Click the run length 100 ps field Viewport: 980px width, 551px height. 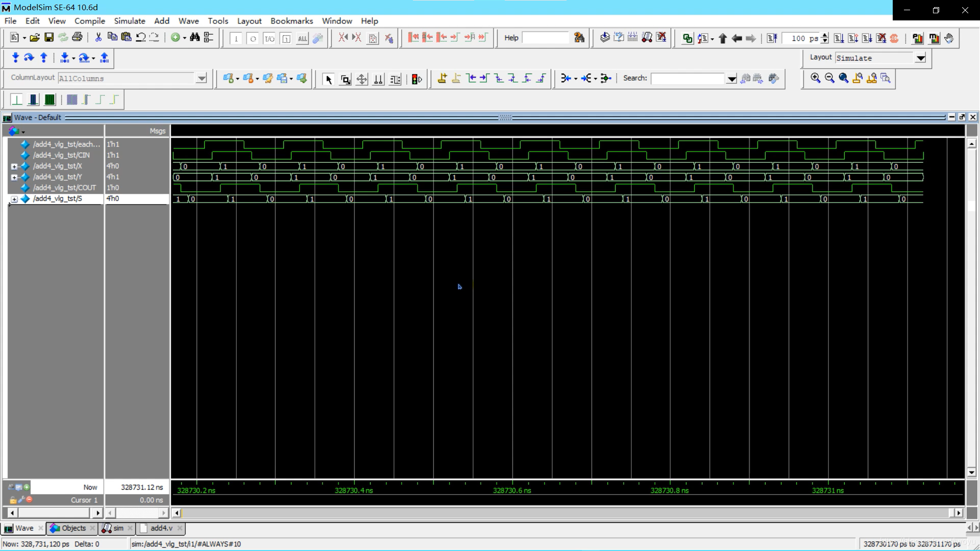[x=801, y=38]
